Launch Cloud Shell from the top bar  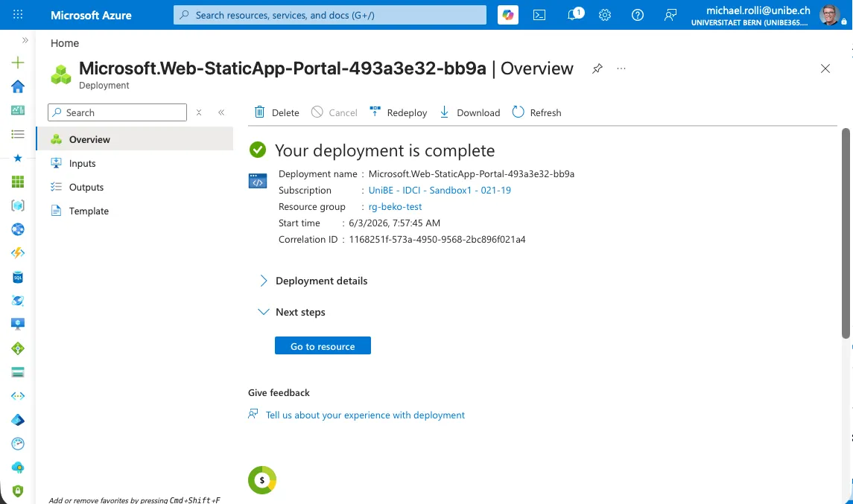coord(539,15)
